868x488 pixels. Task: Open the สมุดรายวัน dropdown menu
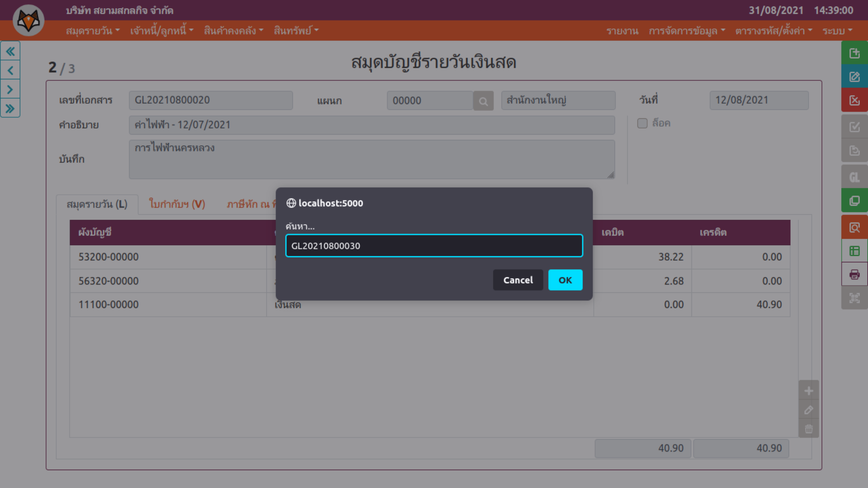coord(93,30)
